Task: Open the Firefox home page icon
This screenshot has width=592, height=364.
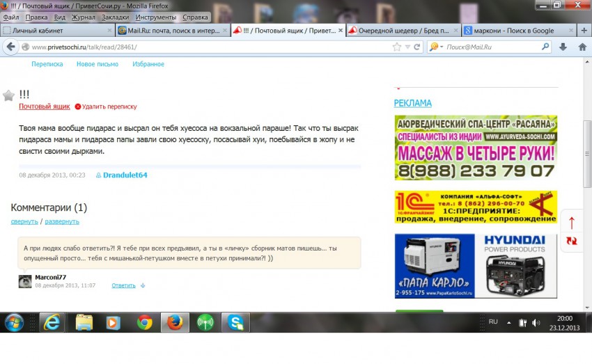Action: pyautogui.click(x=582, y=47)
